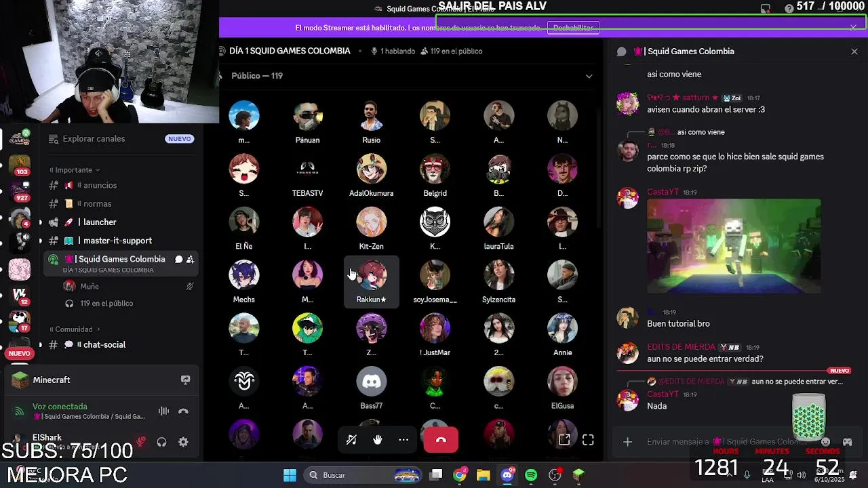This screenshot has width=868, height=488.
Task: Click invite people icon on Squid Games Colombia
Action: tap(191, 259)
